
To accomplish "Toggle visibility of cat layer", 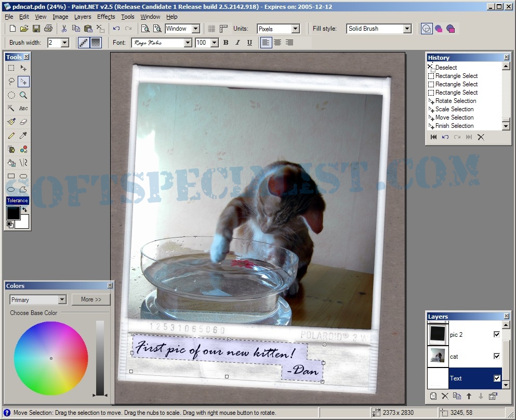I will (x=497, y=356).
